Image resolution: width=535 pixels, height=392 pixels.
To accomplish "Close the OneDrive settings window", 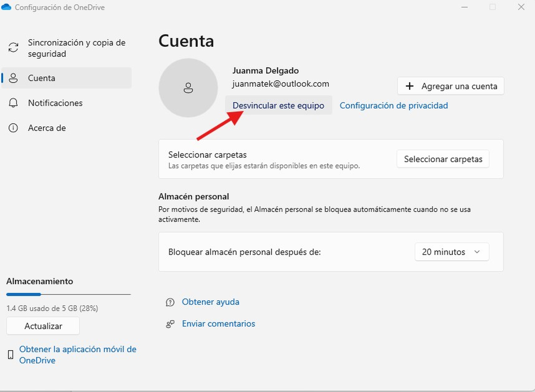I will [521, 7].
